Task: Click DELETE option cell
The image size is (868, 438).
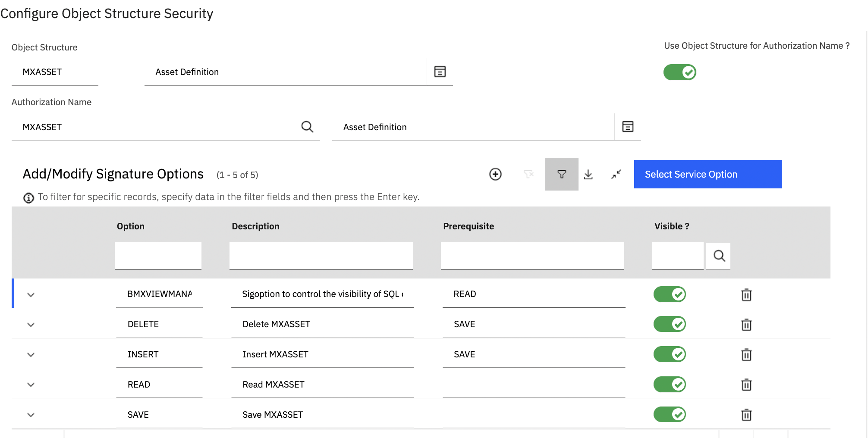Action: (x=159, y=324)
